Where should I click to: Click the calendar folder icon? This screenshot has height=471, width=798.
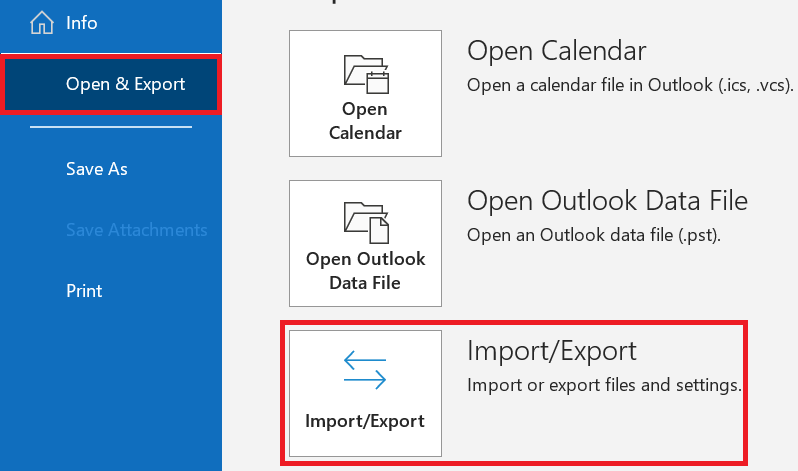365,74
